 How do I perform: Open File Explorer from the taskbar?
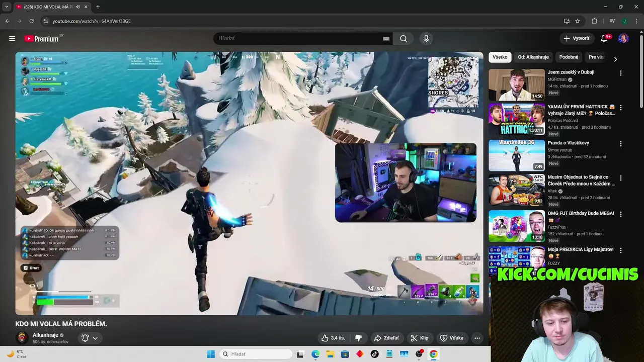pos(330,354)
